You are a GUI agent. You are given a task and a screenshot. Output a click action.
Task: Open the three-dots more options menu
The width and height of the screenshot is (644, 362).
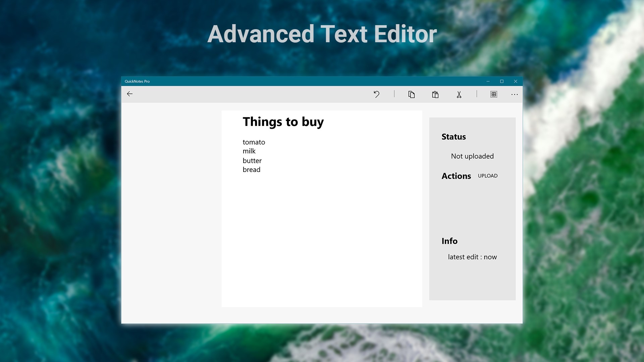tap(515, 95)
